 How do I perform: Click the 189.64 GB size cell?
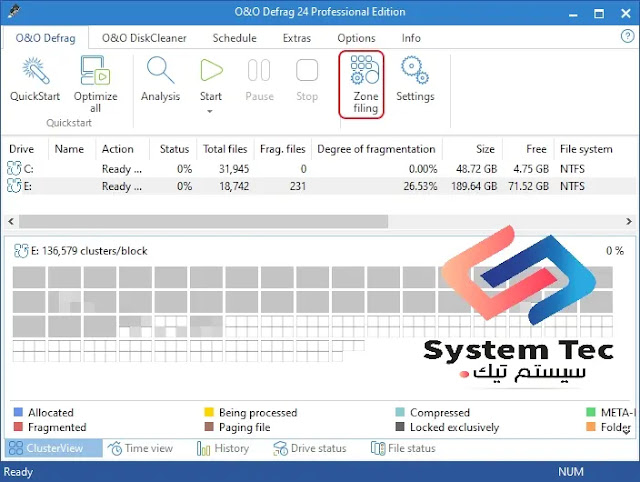474,186
